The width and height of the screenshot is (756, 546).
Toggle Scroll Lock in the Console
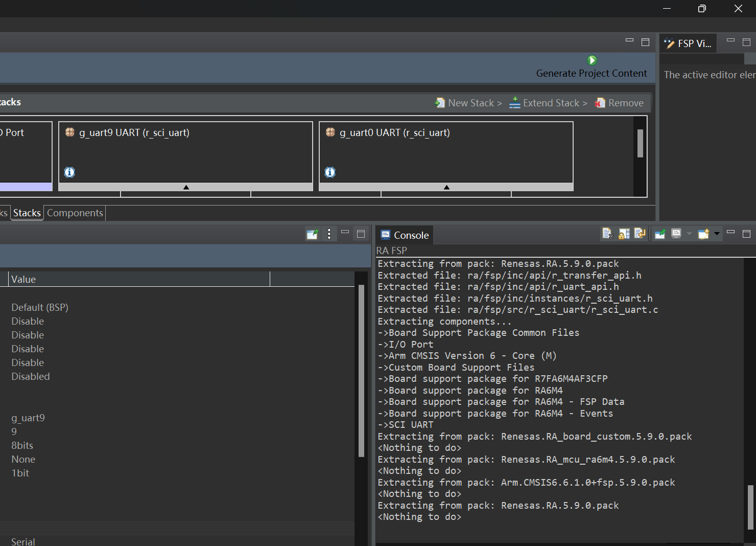click(x=624, y=234)
